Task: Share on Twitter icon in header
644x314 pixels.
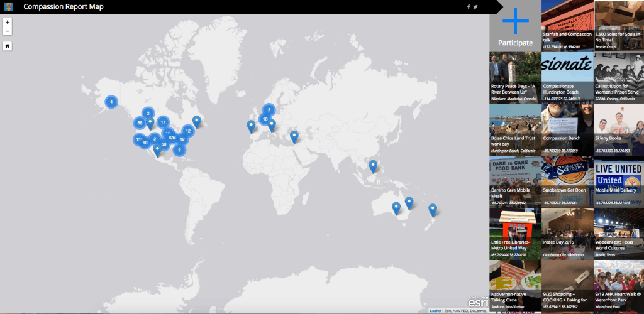Action: pyautogui.click(x=475, y=7)
